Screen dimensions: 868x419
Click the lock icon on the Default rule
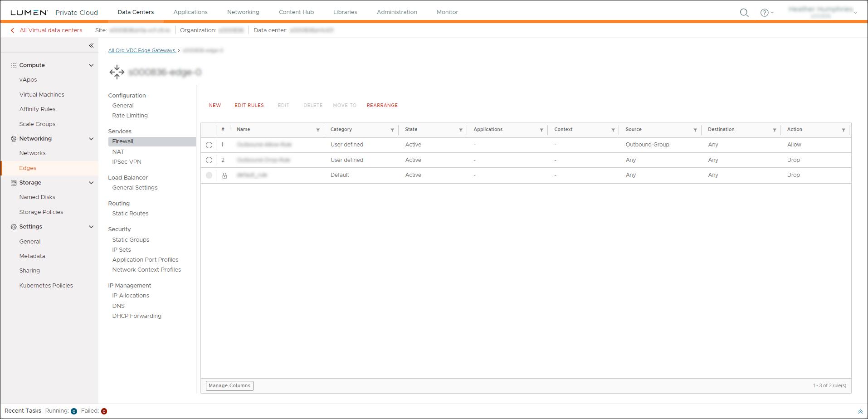tap(224, 175)
